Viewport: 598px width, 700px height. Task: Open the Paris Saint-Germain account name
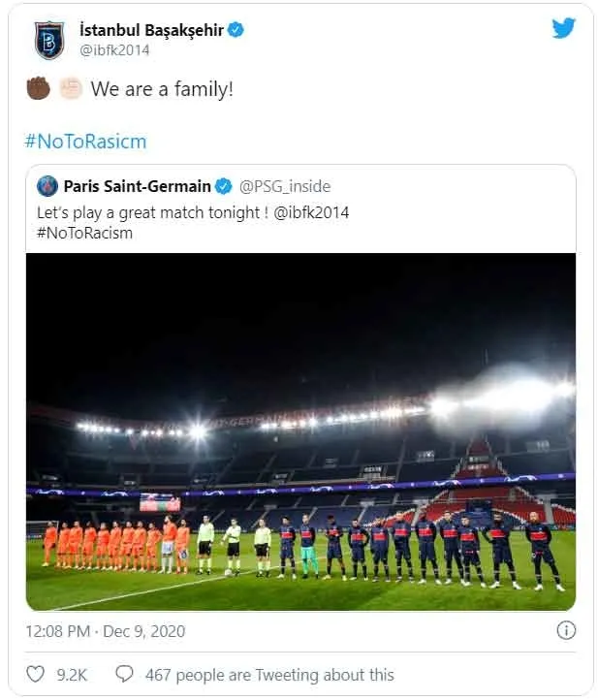coord(137,186)
